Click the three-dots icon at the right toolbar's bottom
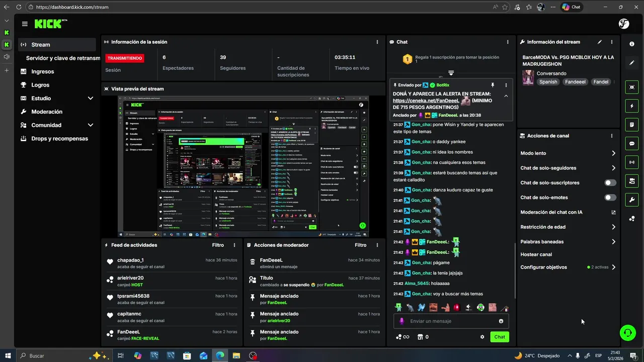The image size is (644, 362). coord(632,219)
